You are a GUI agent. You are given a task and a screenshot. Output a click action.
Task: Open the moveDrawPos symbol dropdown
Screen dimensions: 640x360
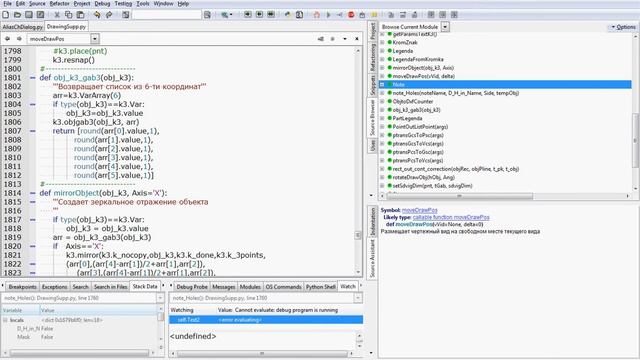click(x=95, y=39)
